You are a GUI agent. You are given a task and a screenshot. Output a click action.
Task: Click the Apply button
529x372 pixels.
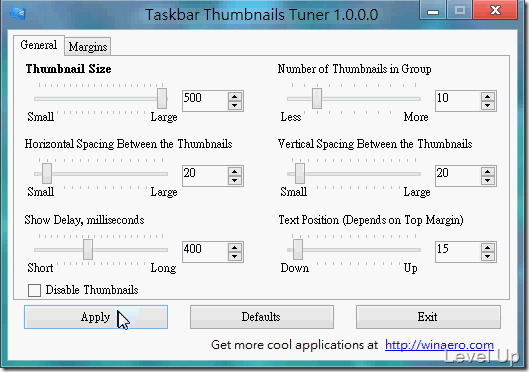96,317
